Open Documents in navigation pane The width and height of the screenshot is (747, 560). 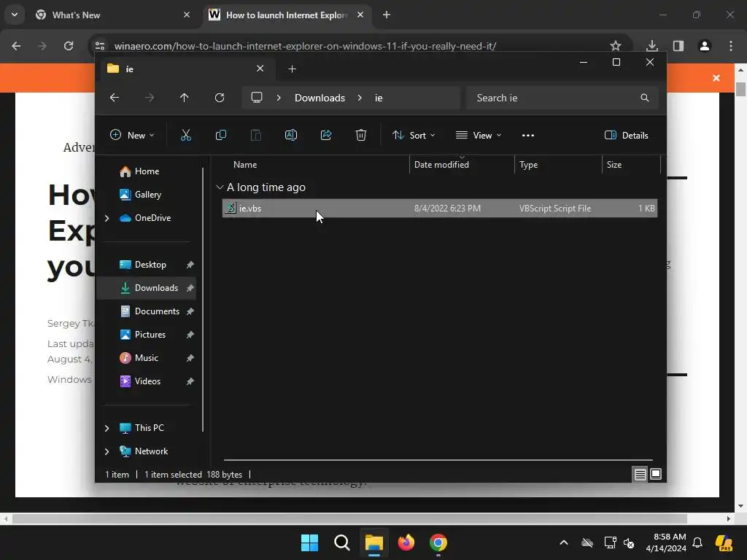[147, 311]
